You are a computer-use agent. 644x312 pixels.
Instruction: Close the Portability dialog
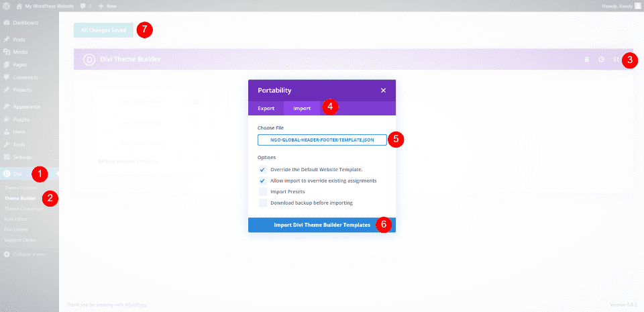(383, 91)
